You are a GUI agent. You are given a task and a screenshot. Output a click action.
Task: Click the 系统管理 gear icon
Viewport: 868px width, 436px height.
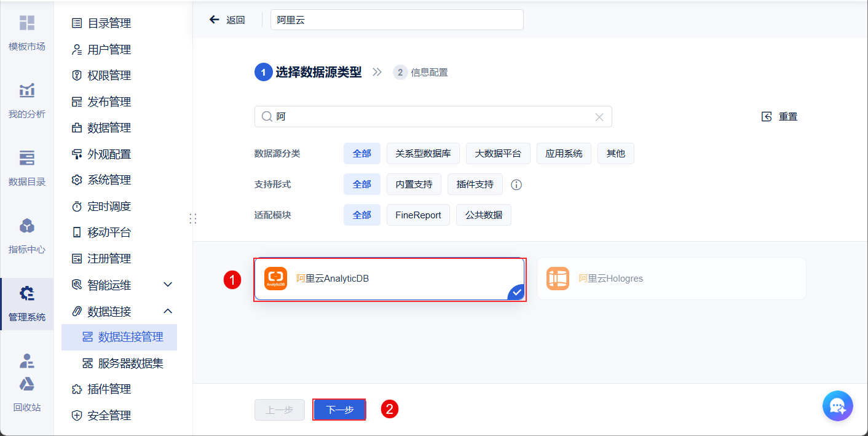pos(77,180)
